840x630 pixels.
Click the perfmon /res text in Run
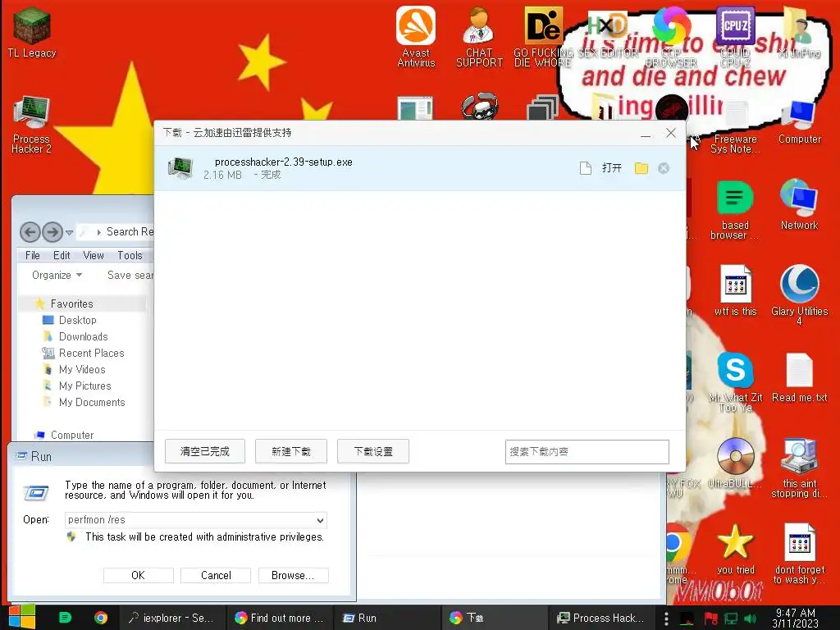[97, 519]
